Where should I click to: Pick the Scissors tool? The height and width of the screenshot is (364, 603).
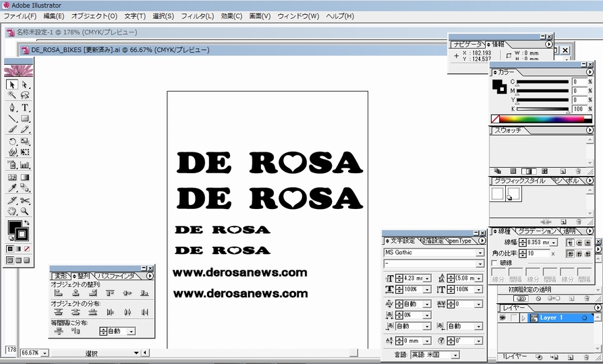click(25, 200)
